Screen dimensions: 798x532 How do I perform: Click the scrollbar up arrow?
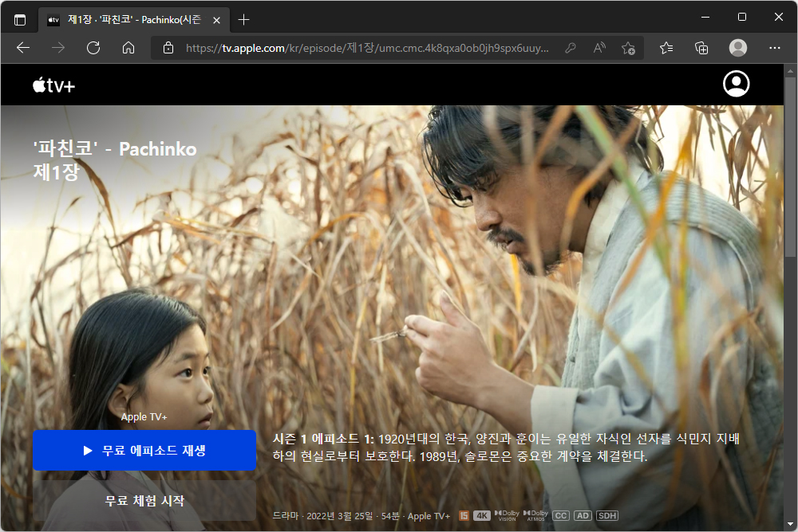pos(790,71)
